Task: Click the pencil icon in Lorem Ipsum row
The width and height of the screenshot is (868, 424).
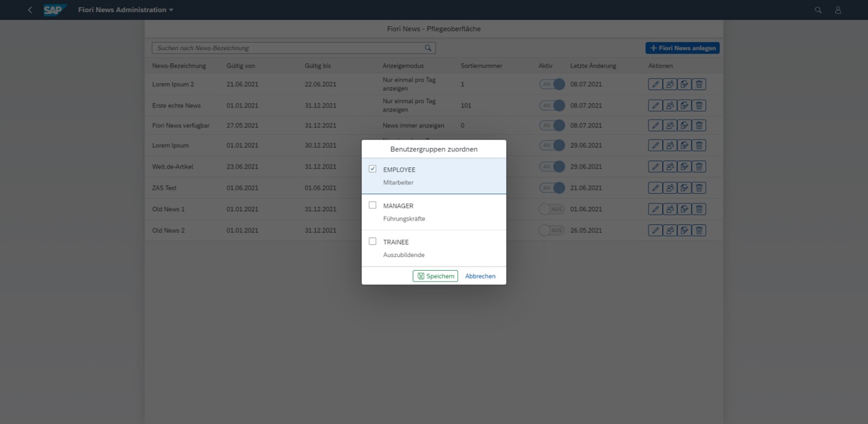Action: point(655,145)
